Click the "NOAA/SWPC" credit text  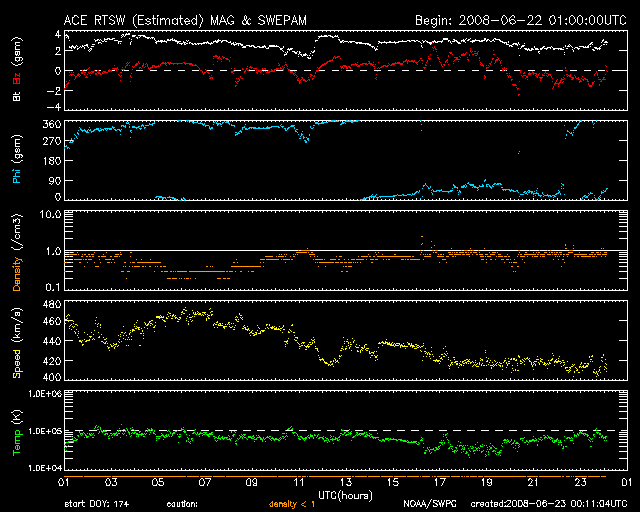click(430, 504)
